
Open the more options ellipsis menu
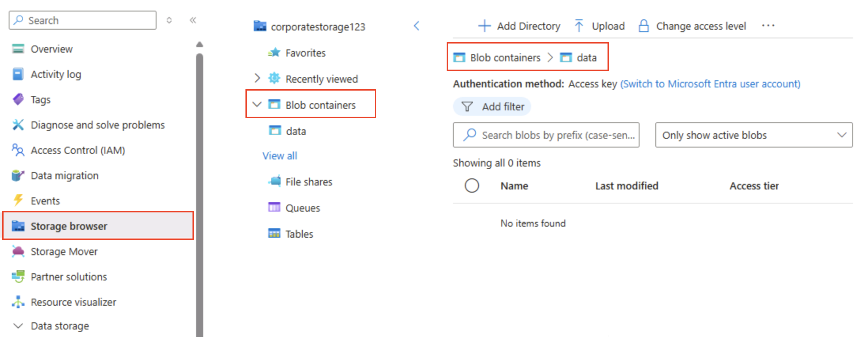[768, 26]
